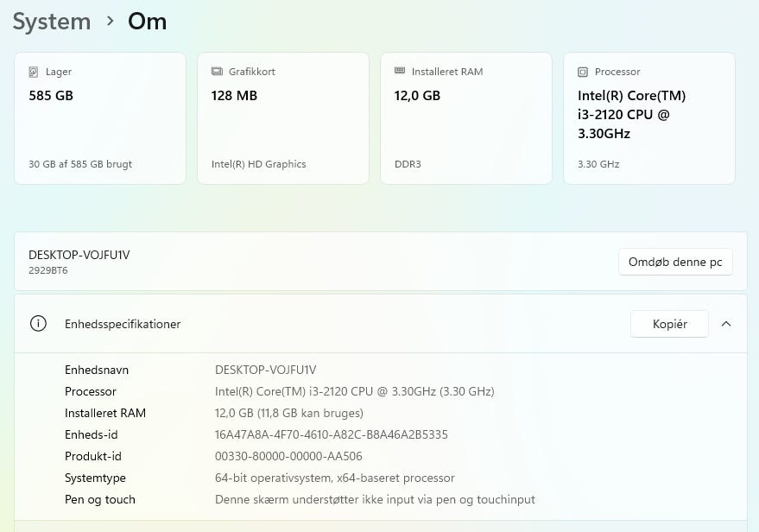The image size is (759, 532).
Task: Click the info icon beside Enhedsspecifikationer
Action: click(38, 324)
